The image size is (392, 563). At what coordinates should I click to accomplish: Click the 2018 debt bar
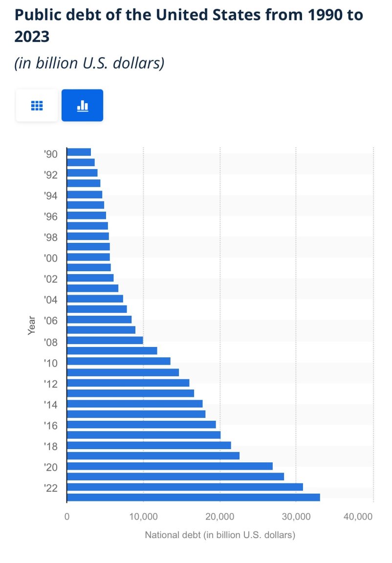point(149,445)
